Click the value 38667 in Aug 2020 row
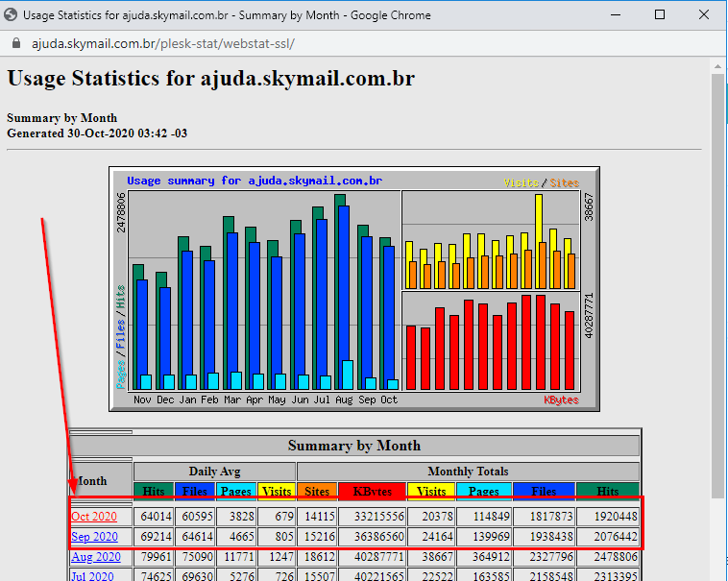This screenshot has height=581, width=728. 437,557
